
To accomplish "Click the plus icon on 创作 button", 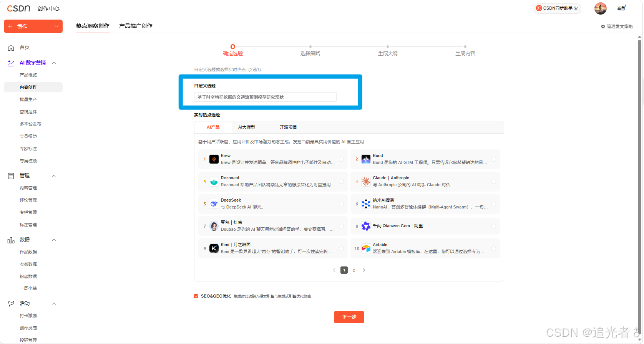I will click(x=10, y=26).
